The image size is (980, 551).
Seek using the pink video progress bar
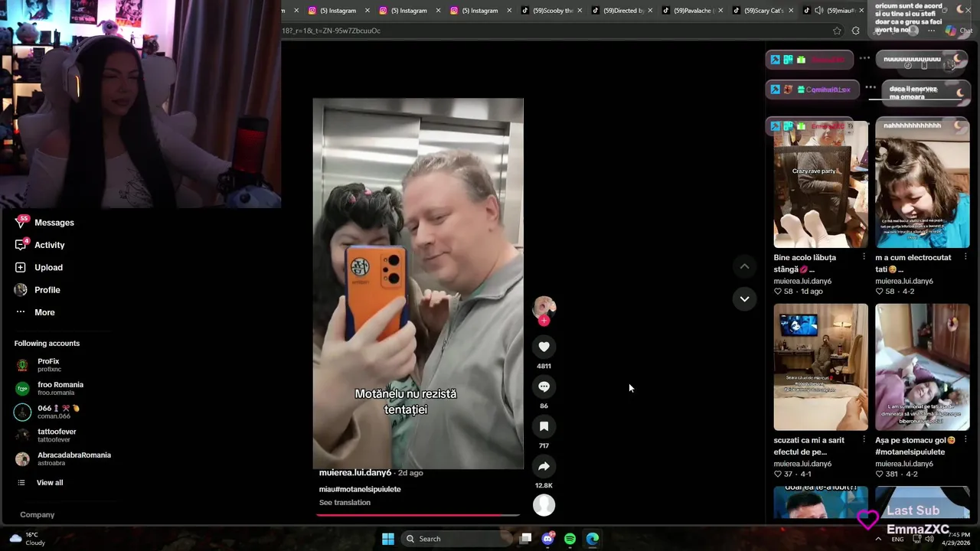tap(418, 515)
